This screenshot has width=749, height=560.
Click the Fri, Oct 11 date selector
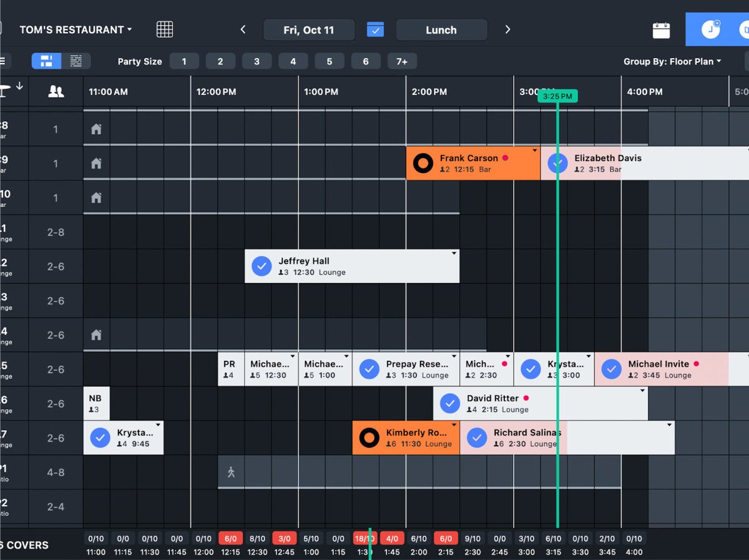coord(308,29)
